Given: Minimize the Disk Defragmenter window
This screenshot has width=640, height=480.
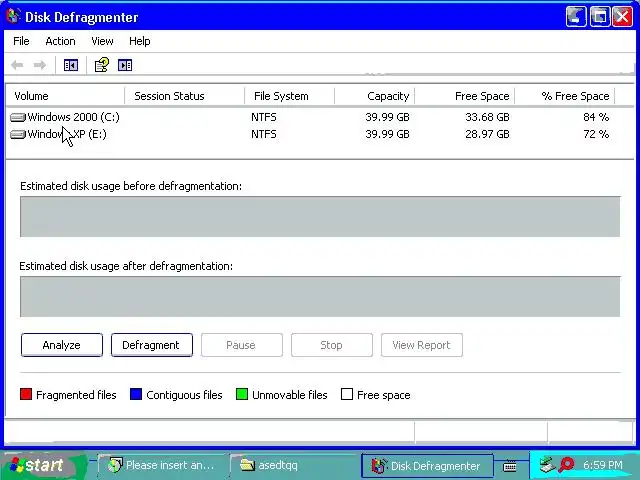Looking at the screenshot, I should (x=576, y=17).
